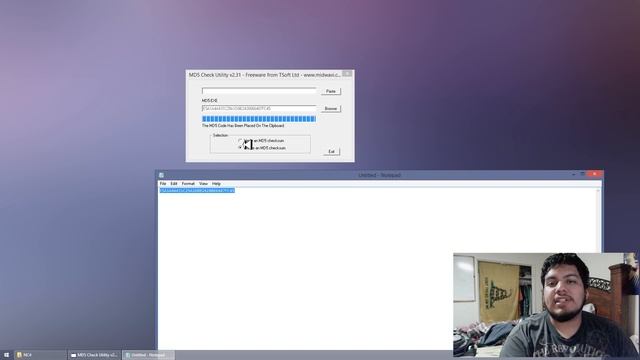Close the Notepad window

(x=594, y=174)
